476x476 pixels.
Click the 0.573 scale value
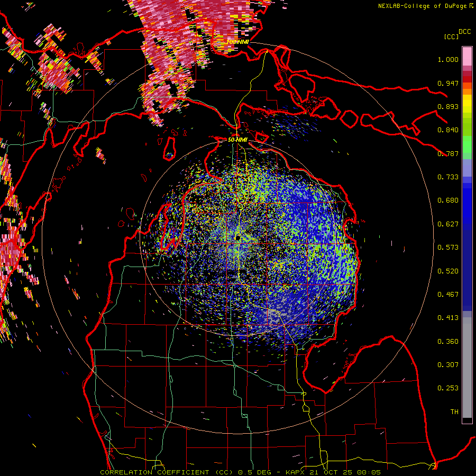tap(448, 248)
